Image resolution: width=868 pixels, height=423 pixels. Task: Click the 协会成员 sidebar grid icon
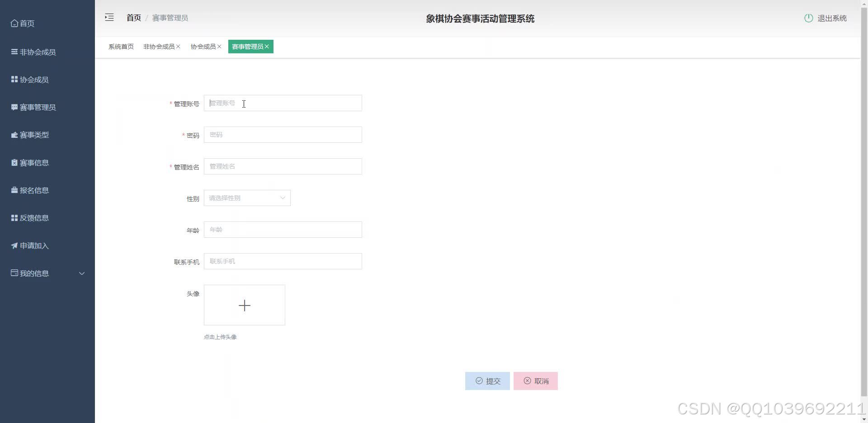point(14,79)
